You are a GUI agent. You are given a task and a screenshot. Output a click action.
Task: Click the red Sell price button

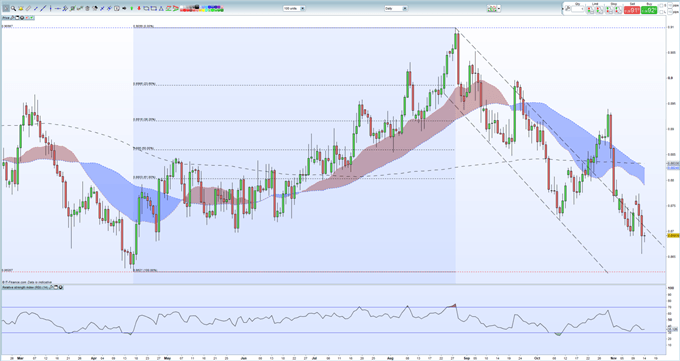pos(632,10)
